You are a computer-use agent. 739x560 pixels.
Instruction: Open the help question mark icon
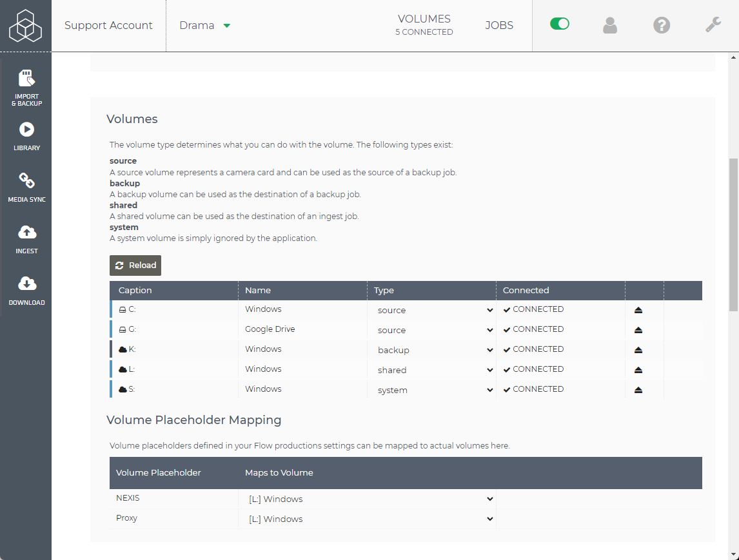662,25
